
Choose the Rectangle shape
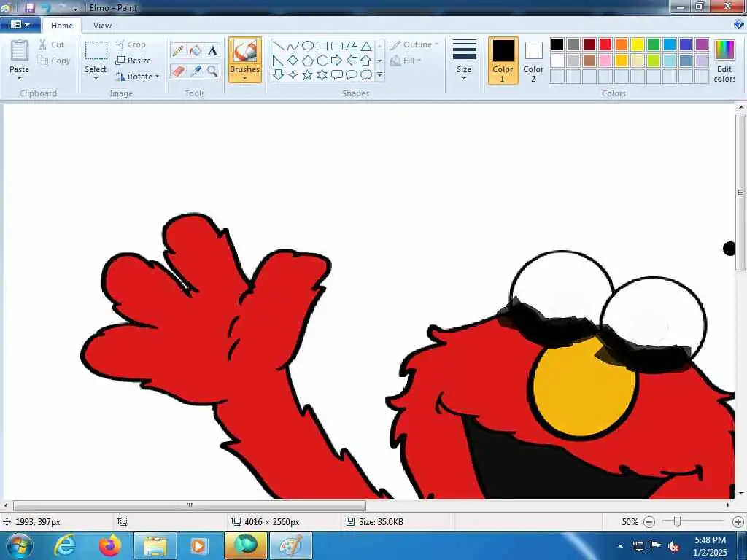pos(322,46)
